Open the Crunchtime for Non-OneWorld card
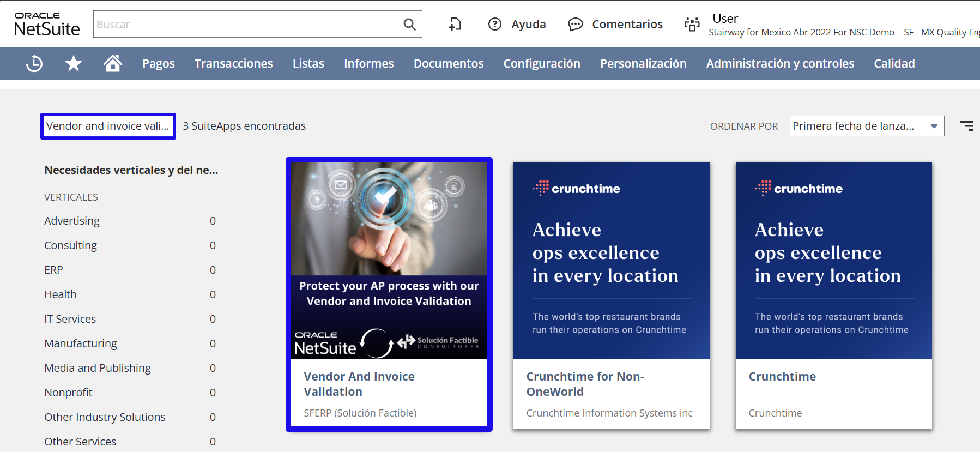Image resolution: width=980 pixels, height=452 pixels. tap(611, 294)
